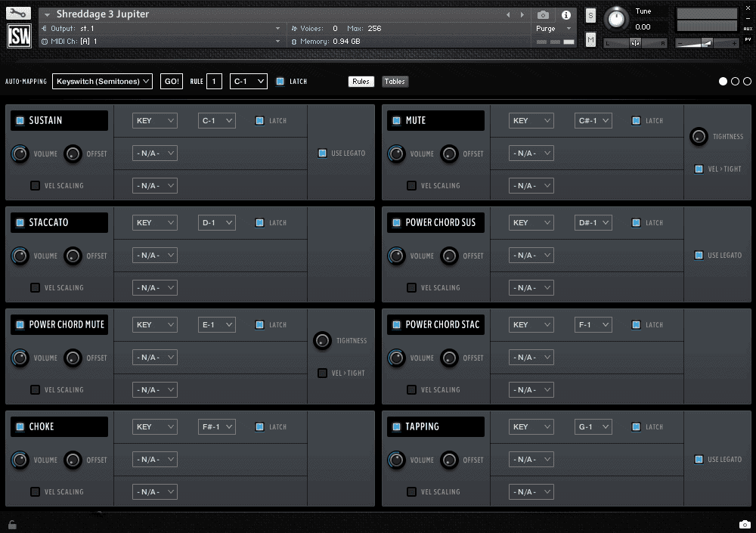Screen dimensions: 756x533
Task: Adjust the Choke offset knob
Action: [x=73, y=460]
